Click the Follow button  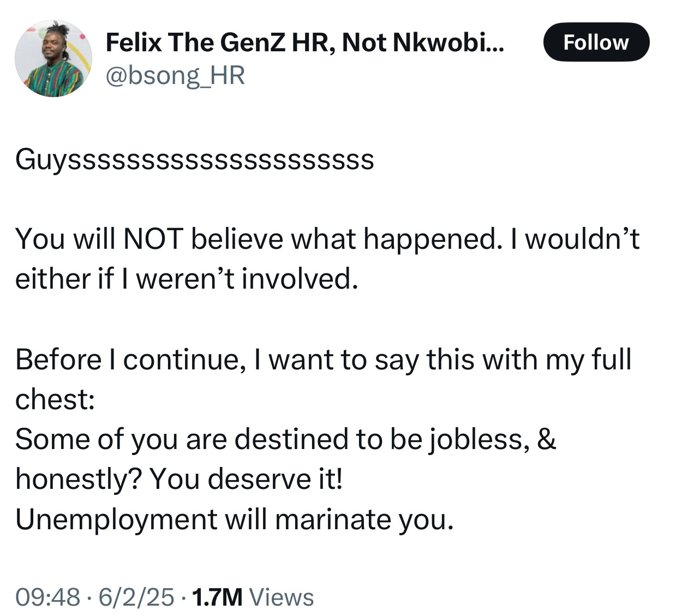[x=596, y=42]
